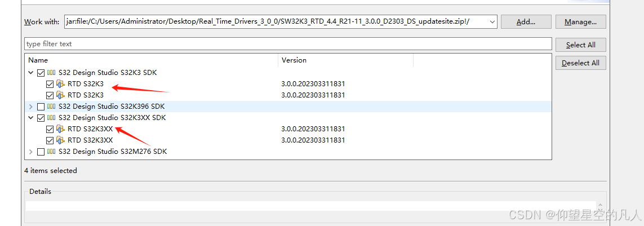This screenshot has width=644, height=226.
Task: Click the category icon beside S32K396 SDK
Action: [x=51, y=107]
